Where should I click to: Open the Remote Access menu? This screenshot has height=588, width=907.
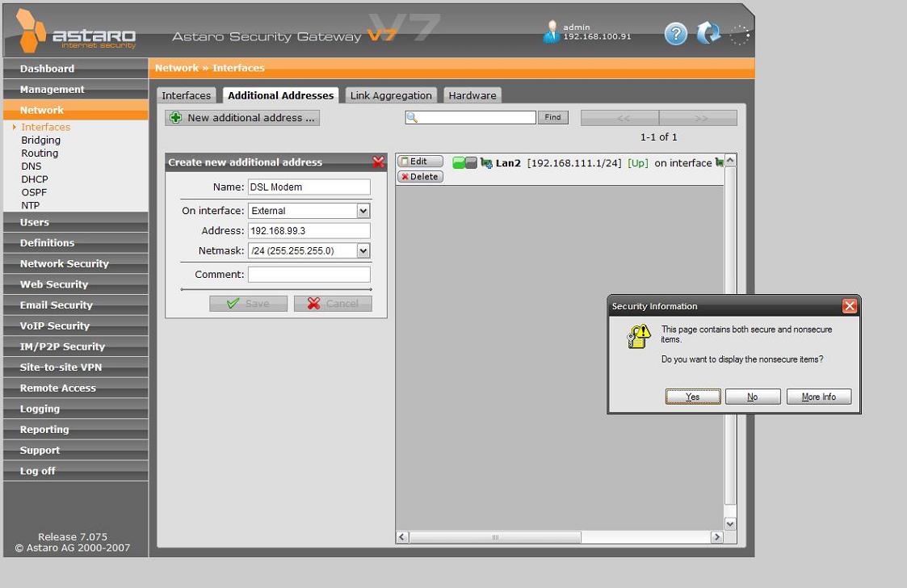[76, 388]
